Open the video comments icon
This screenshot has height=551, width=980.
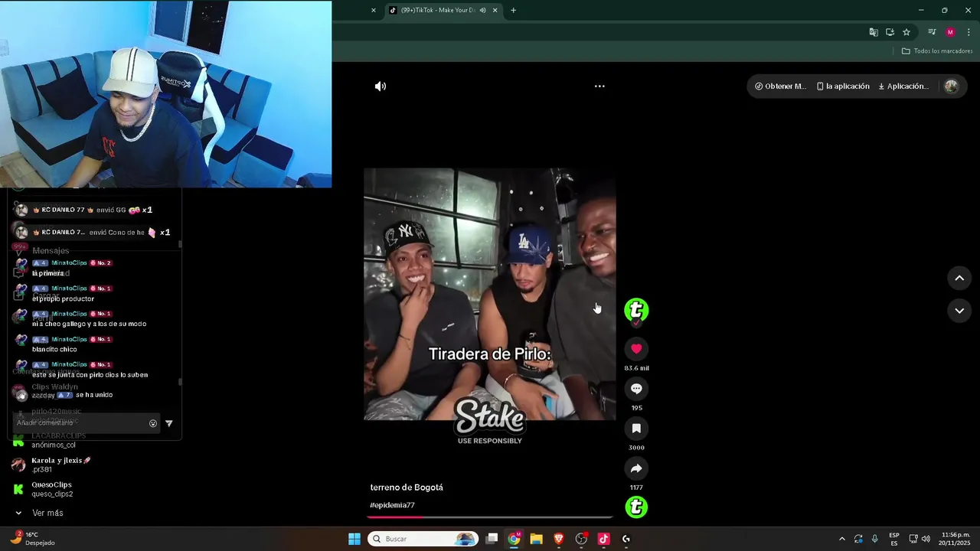tap(636, 389)
